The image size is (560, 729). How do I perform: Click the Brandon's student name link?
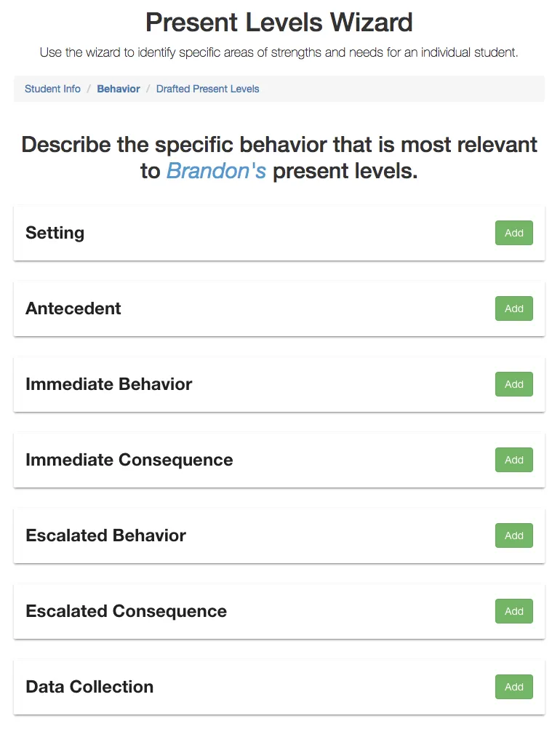coord(216,171)
